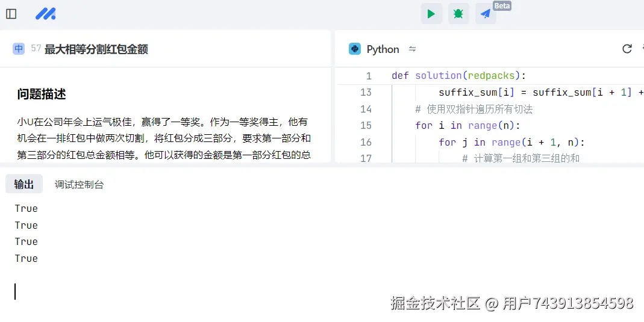Reset code with the refresh icon

click(627, 49)
